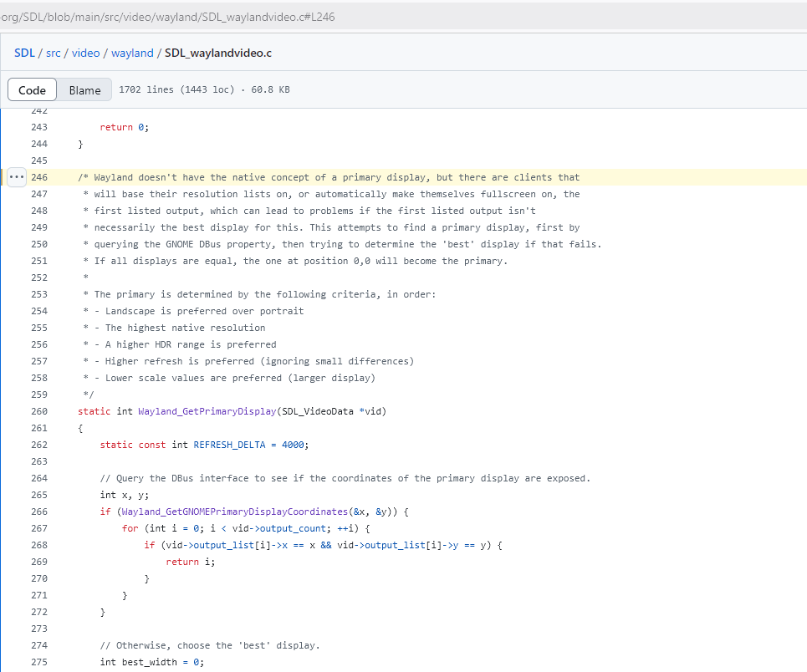The width and height of the screenshot is (807, 672).
Task: Click the 'return 0;' statement on line 243
Action: tap(125, 127)
